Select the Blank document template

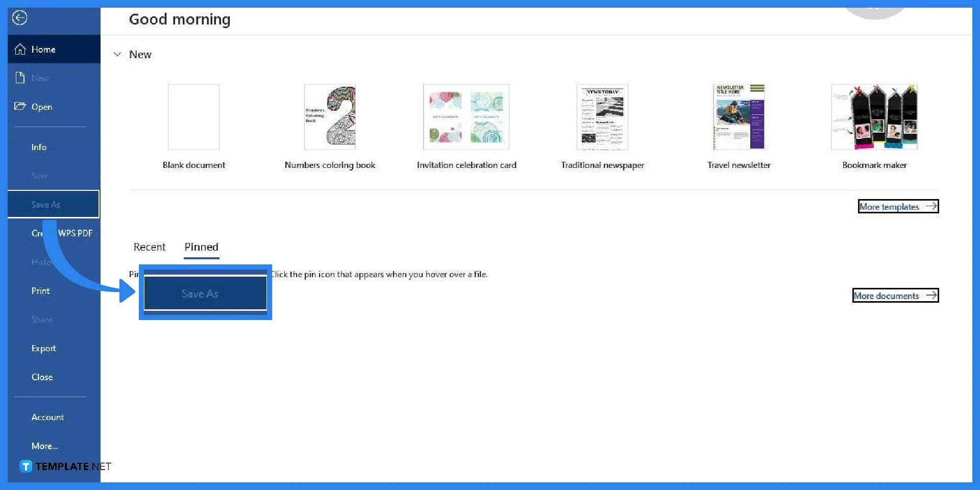click(x=193, y=117)
